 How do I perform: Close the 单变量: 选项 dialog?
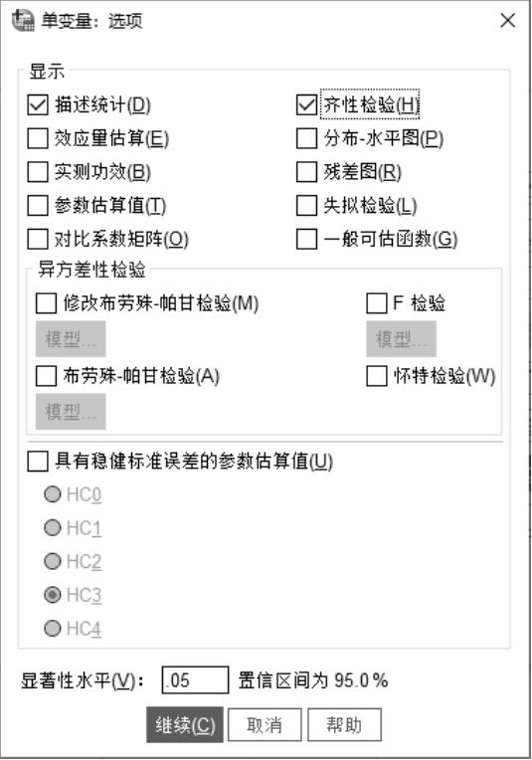[x=507, y=20]
